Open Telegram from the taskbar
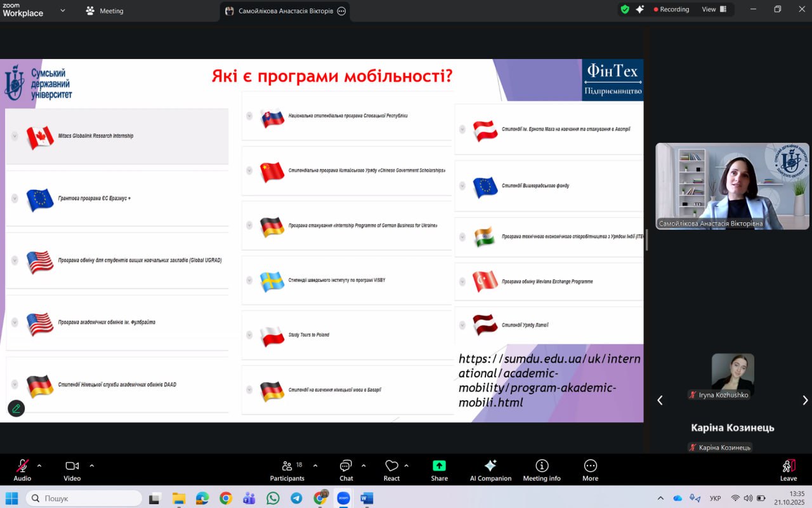The image size is (812, 508). (x=296, y=498)
